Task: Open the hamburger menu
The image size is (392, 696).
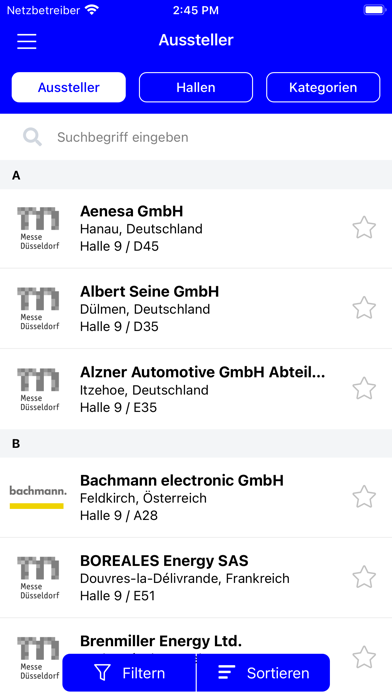Action: pyautogui.click(x=27, y=41)
